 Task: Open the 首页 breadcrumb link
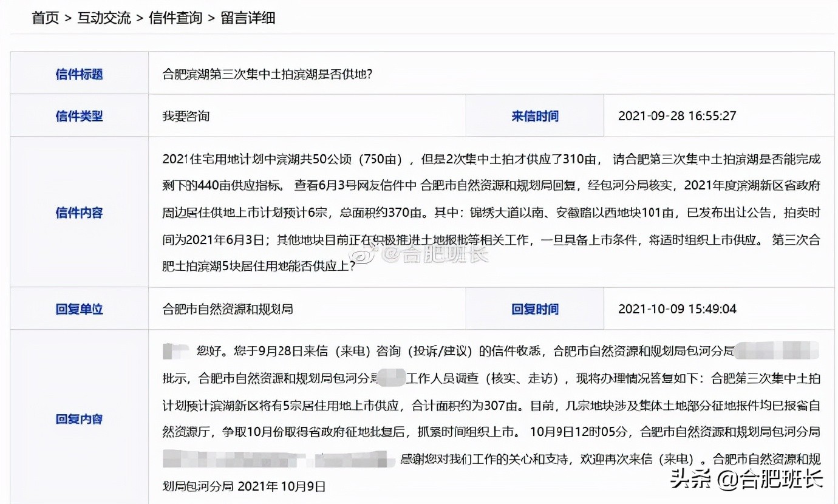tap(45, 18)
